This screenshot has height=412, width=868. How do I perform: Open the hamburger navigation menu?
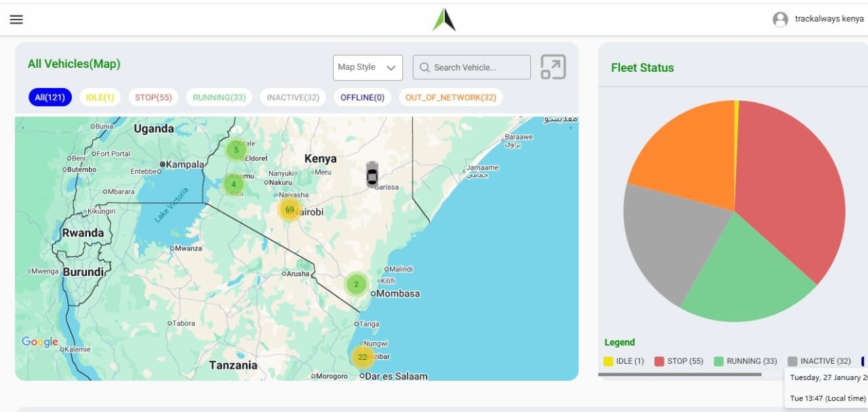(16, 19)
